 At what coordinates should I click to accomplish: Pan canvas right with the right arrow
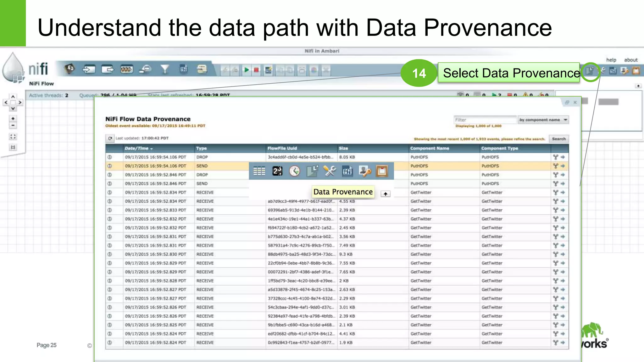[20, 102]
